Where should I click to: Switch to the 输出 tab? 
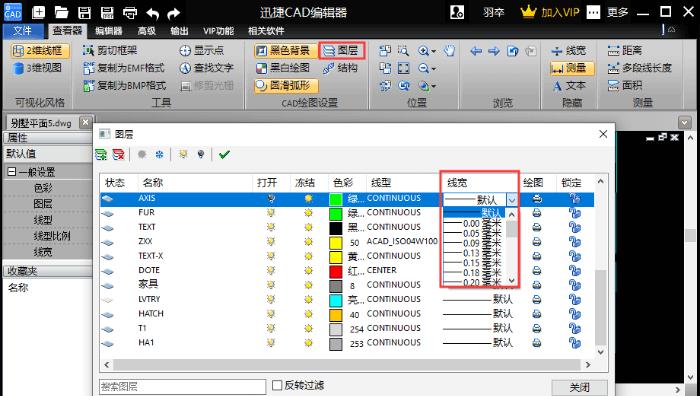179,31
